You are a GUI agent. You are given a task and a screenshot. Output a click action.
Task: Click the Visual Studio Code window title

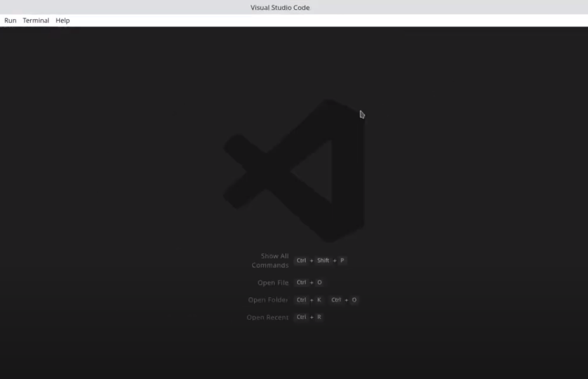(x=280, y=8)
